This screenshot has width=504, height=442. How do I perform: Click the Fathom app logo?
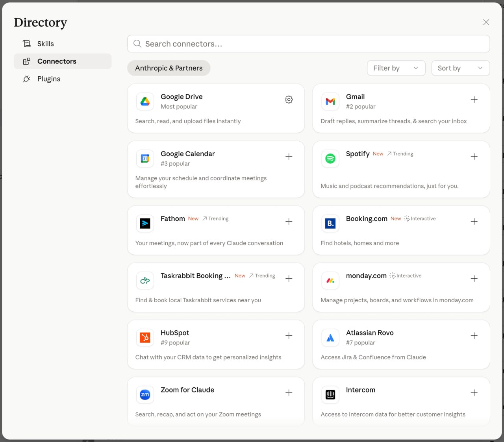[x=145, y=224]
